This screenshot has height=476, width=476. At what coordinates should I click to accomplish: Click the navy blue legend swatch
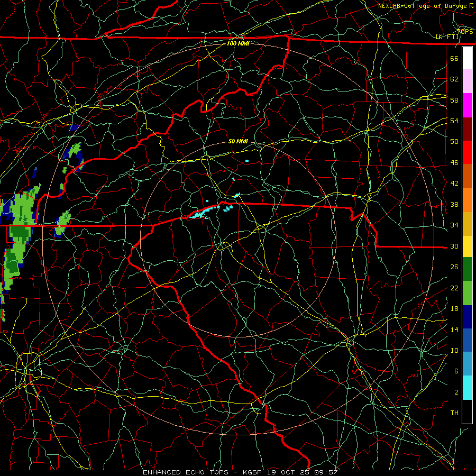pos(467,317)
